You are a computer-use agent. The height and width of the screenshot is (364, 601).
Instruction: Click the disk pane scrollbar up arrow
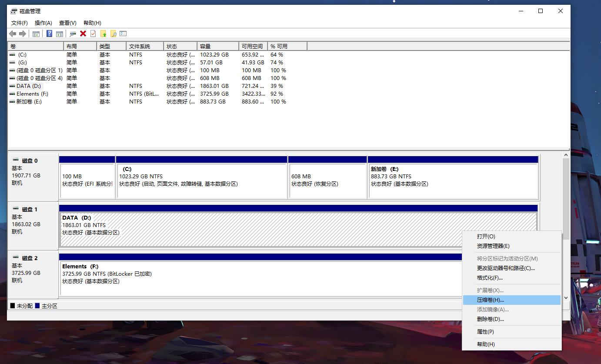(566, 155)
